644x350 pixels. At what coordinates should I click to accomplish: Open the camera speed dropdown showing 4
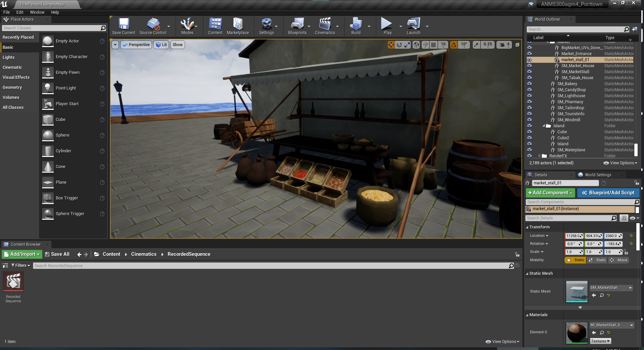pos(504,45)
